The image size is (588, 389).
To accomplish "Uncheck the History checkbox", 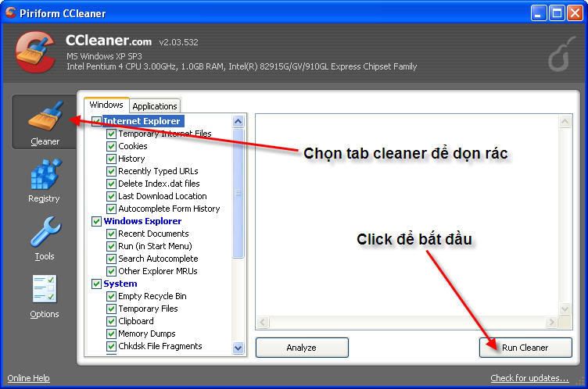I will pyautogui.click(x=111, y=159).
